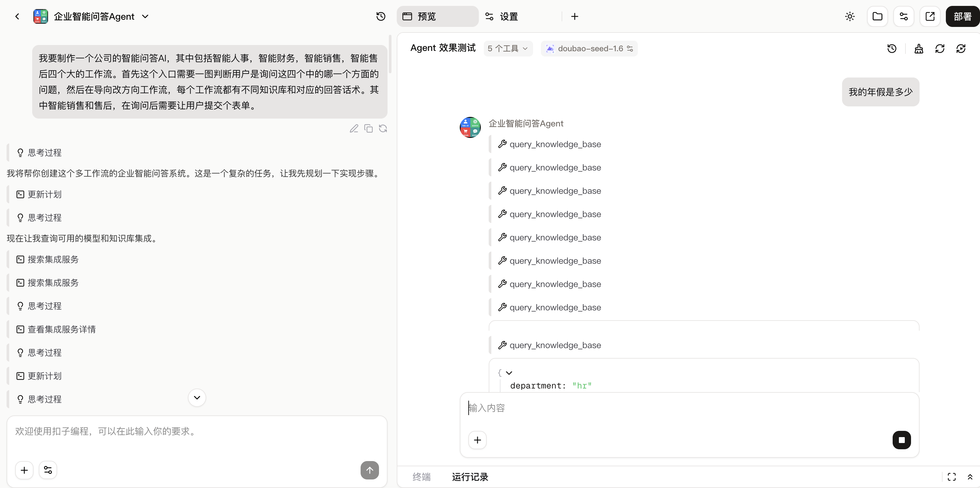This screenshot has height=488, width=980.
Task: Open Agent in a new window
Action: coord(930,16)
